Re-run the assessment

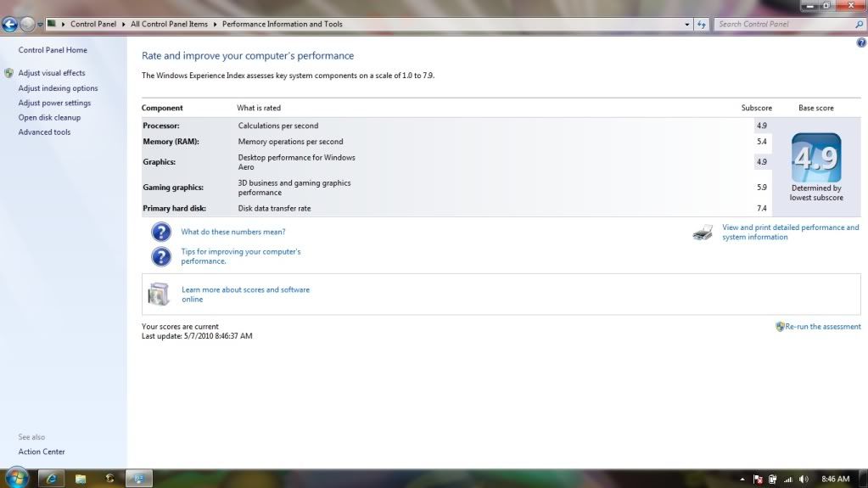(x=823, y=327)
